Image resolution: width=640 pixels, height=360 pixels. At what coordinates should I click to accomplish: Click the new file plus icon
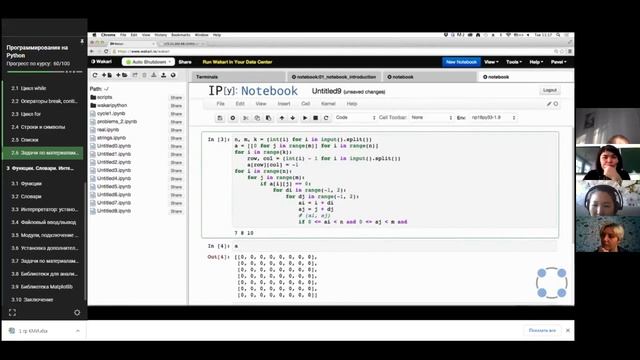tap(107, 75)
